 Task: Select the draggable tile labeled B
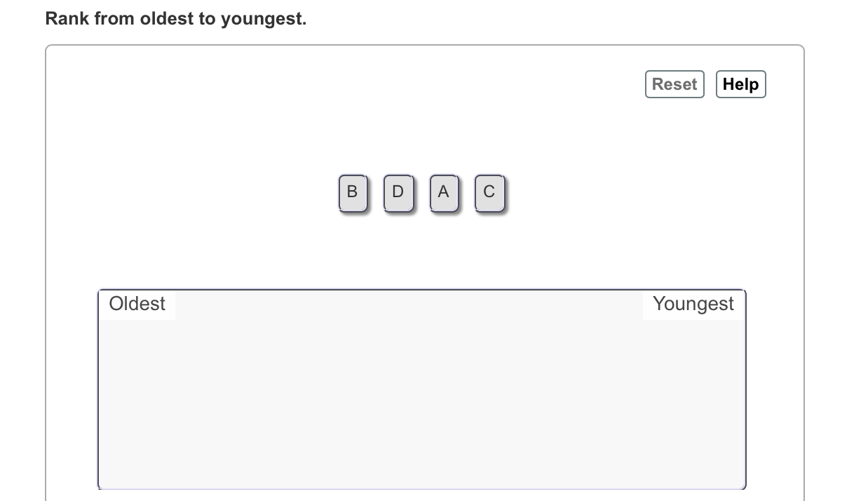pyautogui.click(x=352, y=192)
